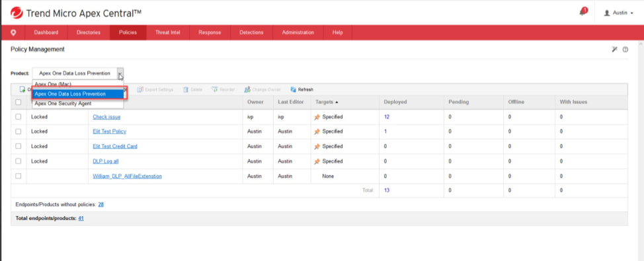
Task: Open the Dashboard menu
Action: [46, 32]
